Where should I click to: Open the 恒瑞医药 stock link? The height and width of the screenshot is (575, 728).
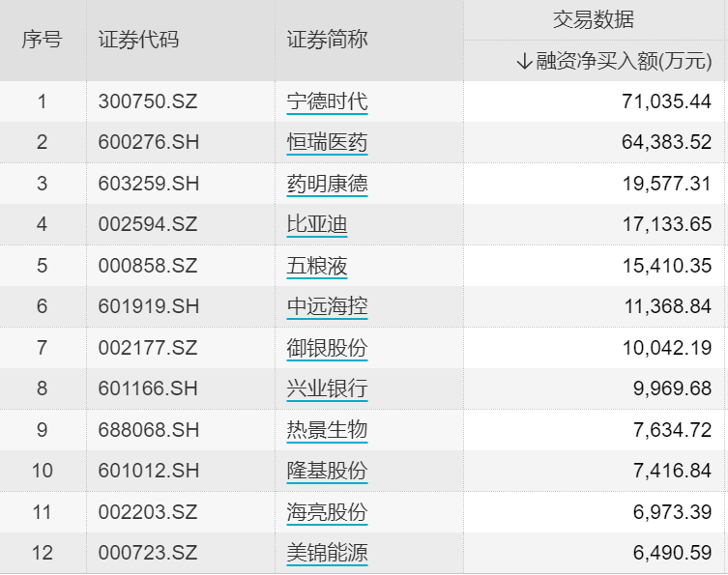(x=327, y=143)
